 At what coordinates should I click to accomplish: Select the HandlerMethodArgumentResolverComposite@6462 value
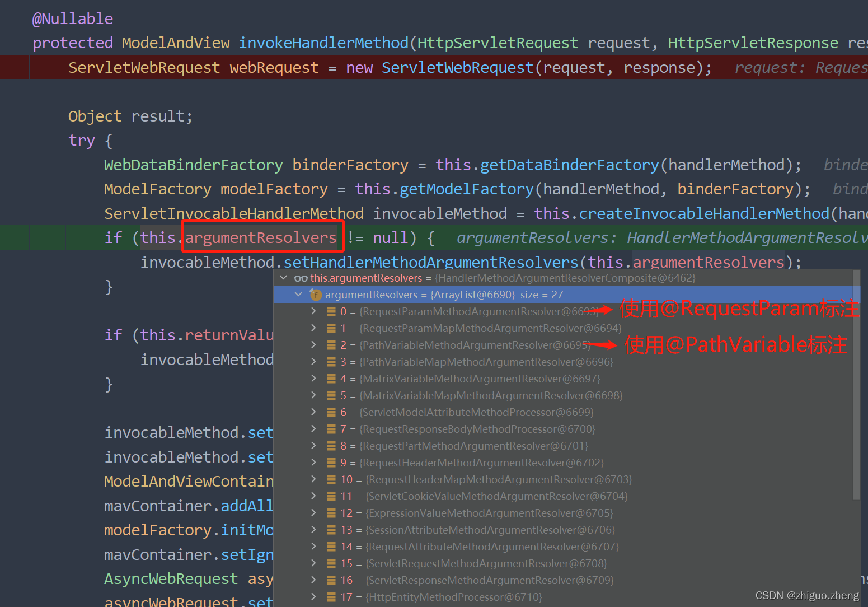coord(565,278)
